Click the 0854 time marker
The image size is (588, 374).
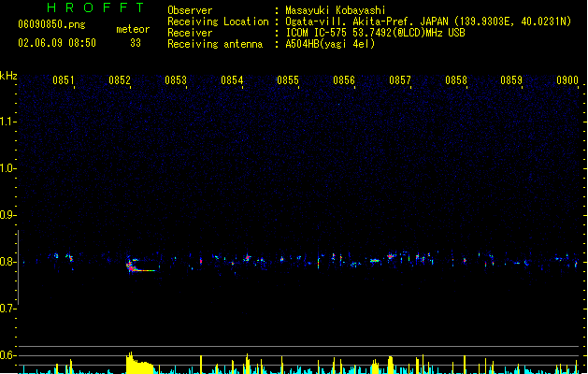(x=232, y=80)
